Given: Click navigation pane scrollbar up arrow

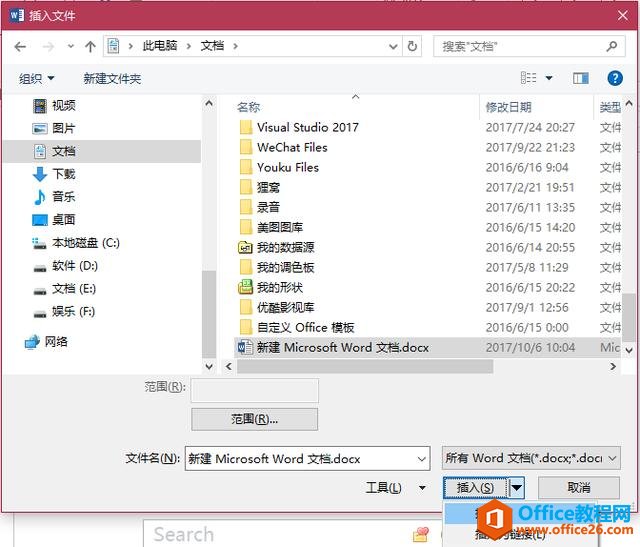Looking at the screenshot, I should [x=209, y=103].
